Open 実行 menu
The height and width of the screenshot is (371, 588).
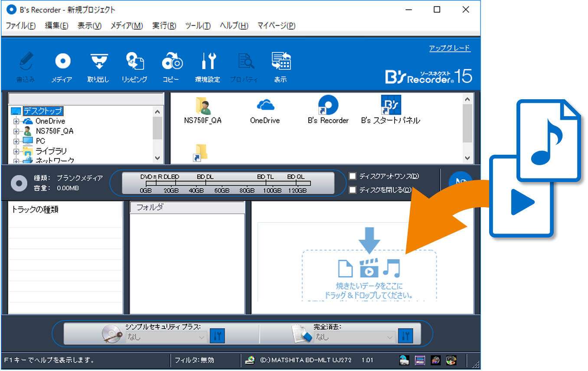pos(164,26)
